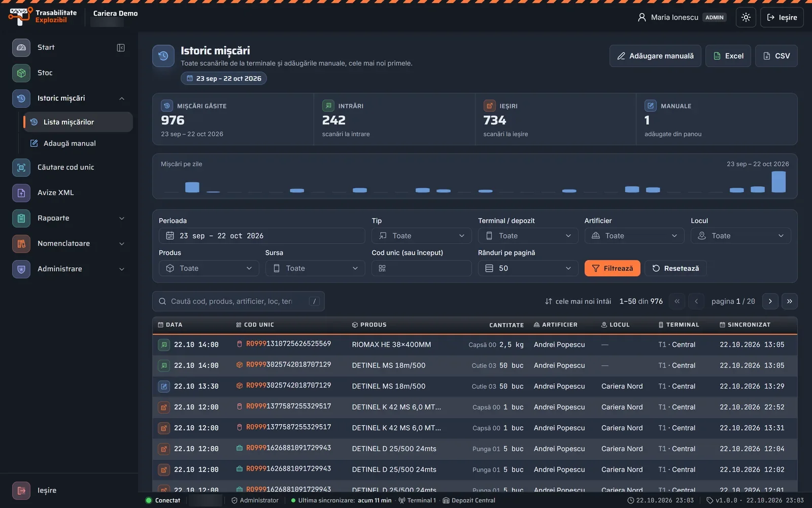Click the Manuale card icon
812x508 pixels.
click(651, 106)
